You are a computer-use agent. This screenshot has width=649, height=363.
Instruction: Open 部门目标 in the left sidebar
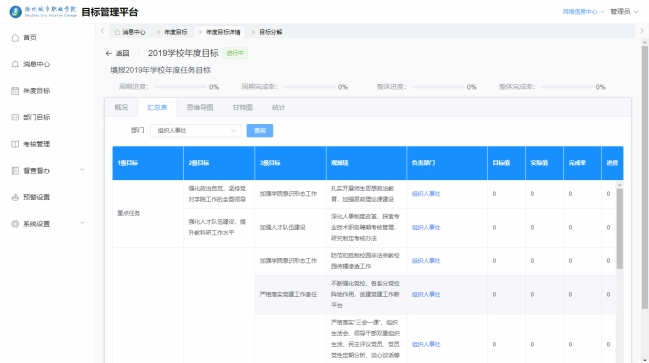click(36, 117)
